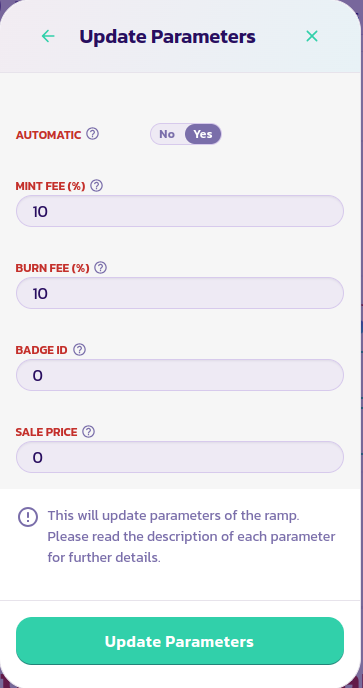Image resolution: width=363 pixels, height=688 pixels.
Task: Select the Badge ID input box
Action: pyautogui.click(x=180, y=375)
